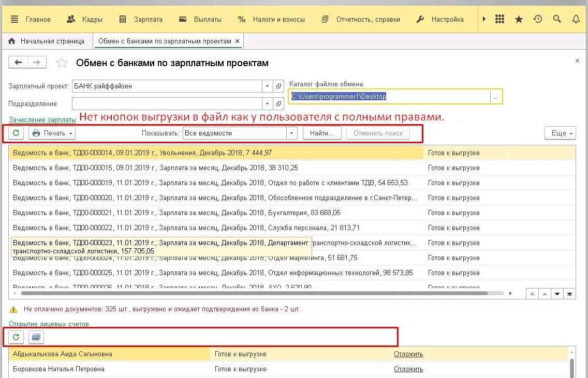Close the form with the right-side X
588x378 pixels.
pyautogui.click(x=577, y=61)
